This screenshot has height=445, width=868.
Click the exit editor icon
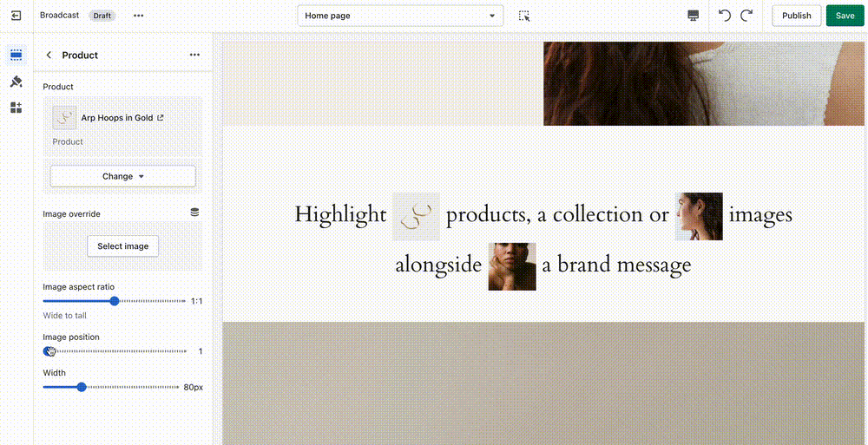[16, 16]
